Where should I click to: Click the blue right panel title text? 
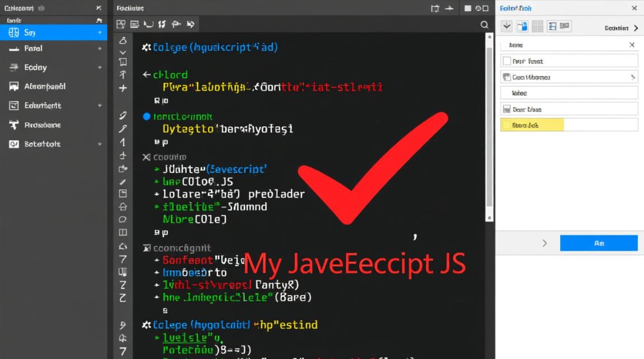516,8
